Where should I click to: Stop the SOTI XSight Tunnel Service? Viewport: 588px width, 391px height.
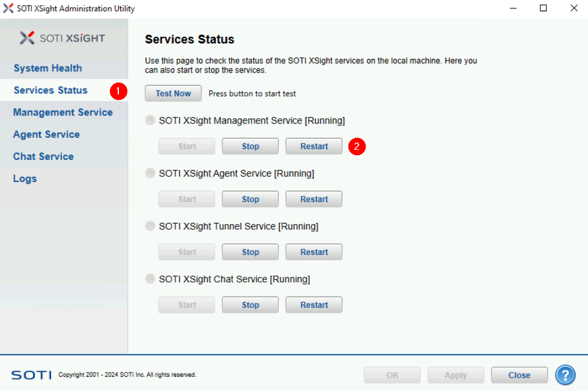(250, 252)
